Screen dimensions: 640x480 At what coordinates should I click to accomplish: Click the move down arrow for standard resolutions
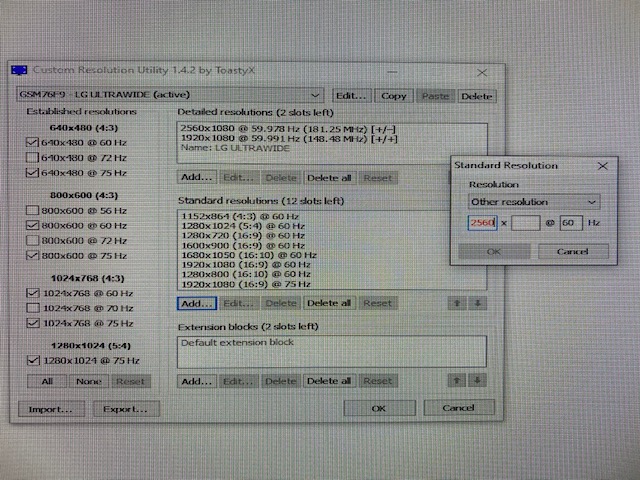[478, 303]
